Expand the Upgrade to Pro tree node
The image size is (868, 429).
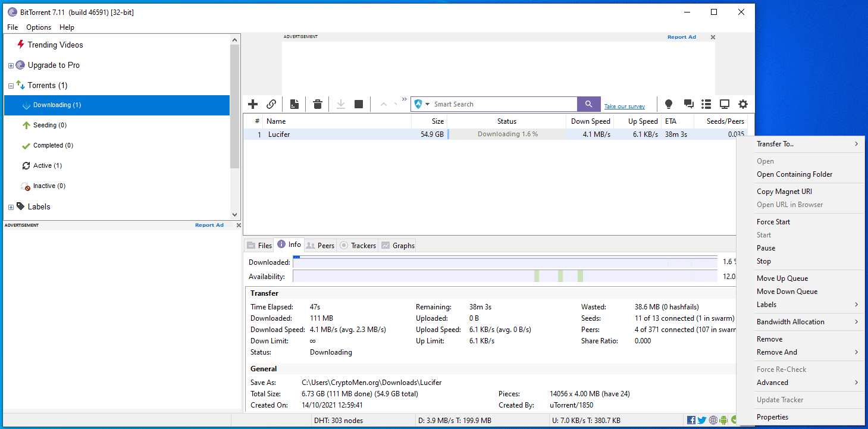click(11, 65)
